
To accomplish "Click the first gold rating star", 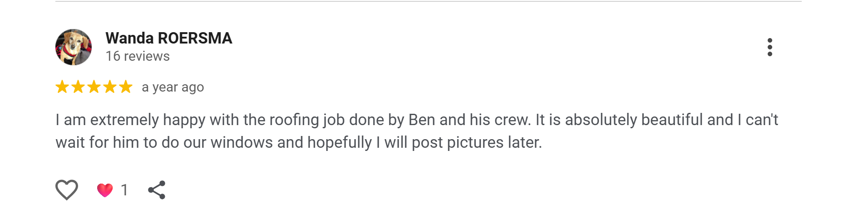I will click(x=62, y=87).
